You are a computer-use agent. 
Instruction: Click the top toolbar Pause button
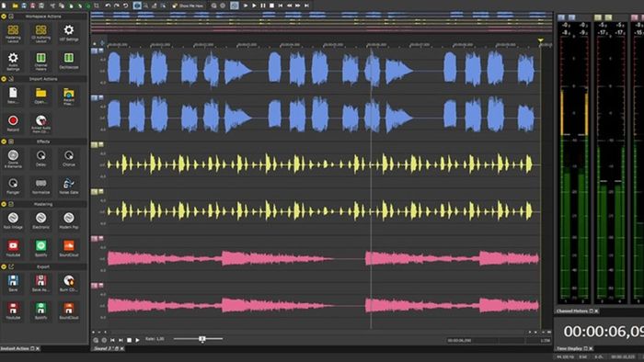click(263, 6)
